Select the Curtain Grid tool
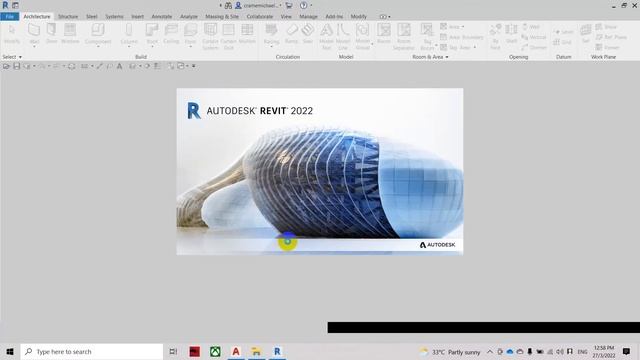 (229, 36)
